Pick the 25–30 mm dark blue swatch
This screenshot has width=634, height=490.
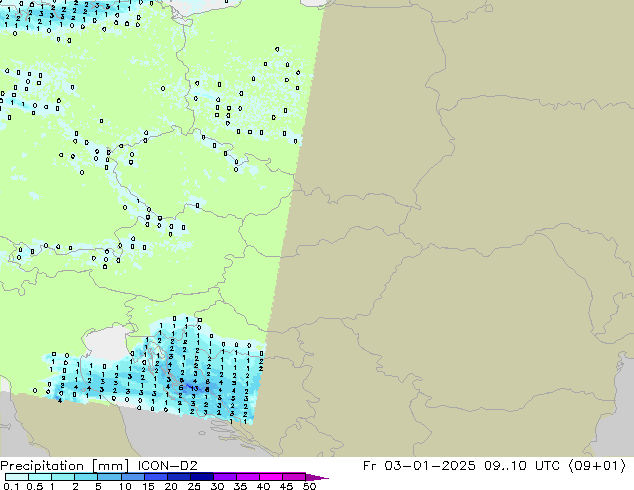coord(202,477)
